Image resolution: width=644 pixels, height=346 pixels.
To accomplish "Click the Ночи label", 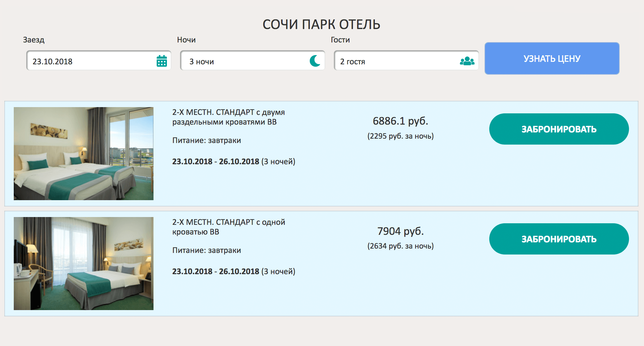I will tap(186, 40).
